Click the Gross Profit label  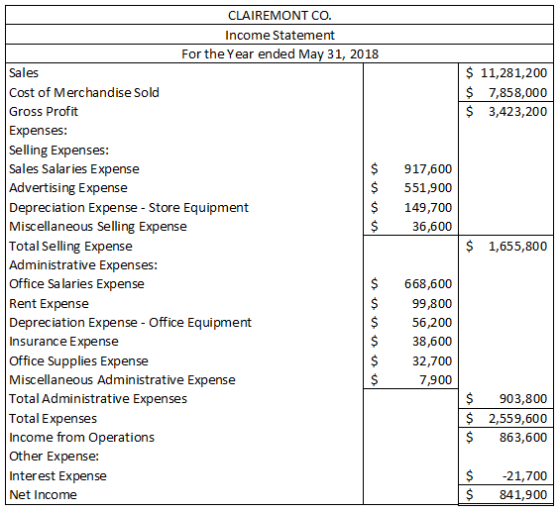click(43, 111)
